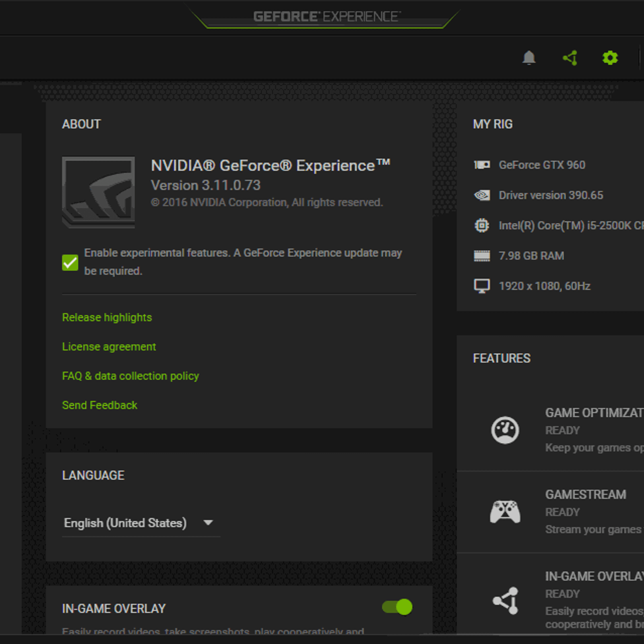Screen dimensions: 644x644
Task: Open Release highlights link
Action: (x=107, y=318)
